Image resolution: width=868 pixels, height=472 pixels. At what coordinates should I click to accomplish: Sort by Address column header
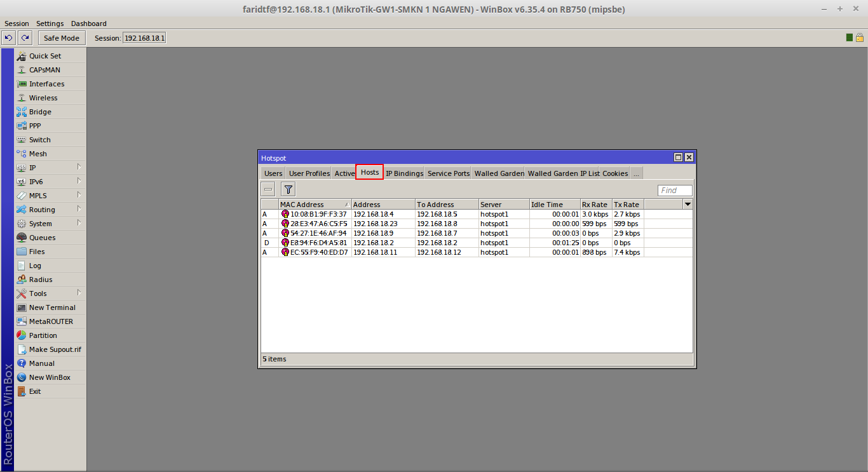tap(383, 205)
